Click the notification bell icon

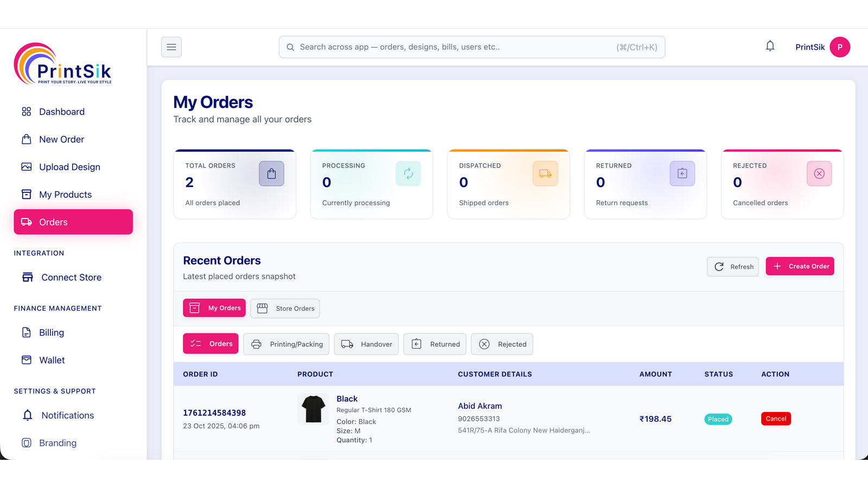(770, 47)
